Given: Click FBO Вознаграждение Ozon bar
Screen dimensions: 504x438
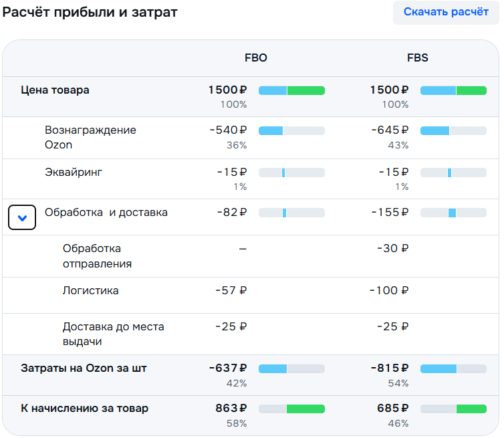Looking at the screenshot, I should coord(291,130).
